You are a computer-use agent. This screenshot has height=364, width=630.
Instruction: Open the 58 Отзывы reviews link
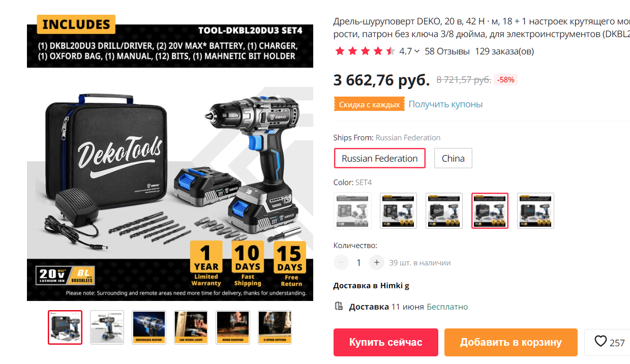point(447,51)
